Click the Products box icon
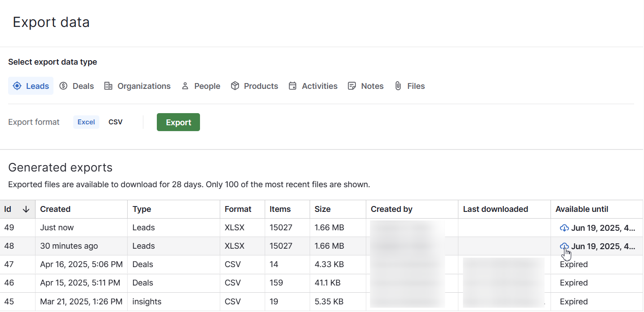Screen dimensions: 644x312 click(x=235, y=86)
